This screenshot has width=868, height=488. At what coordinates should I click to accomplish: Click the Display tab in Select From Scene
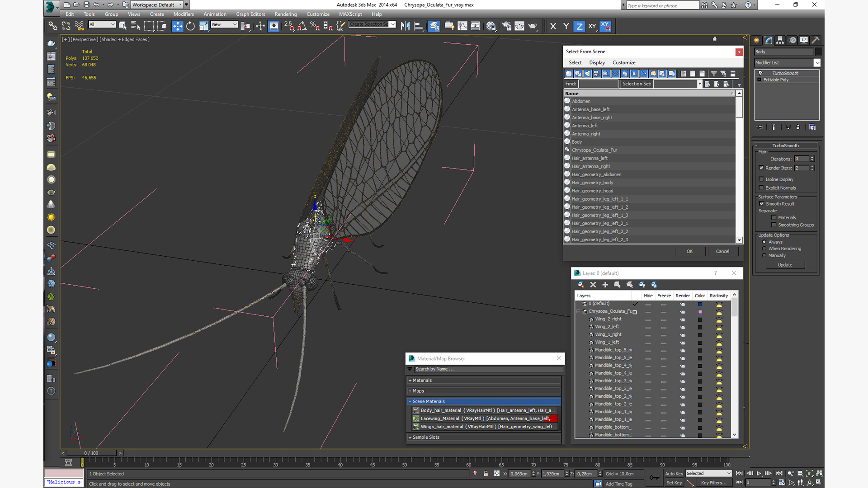click(x=596, y=62)
